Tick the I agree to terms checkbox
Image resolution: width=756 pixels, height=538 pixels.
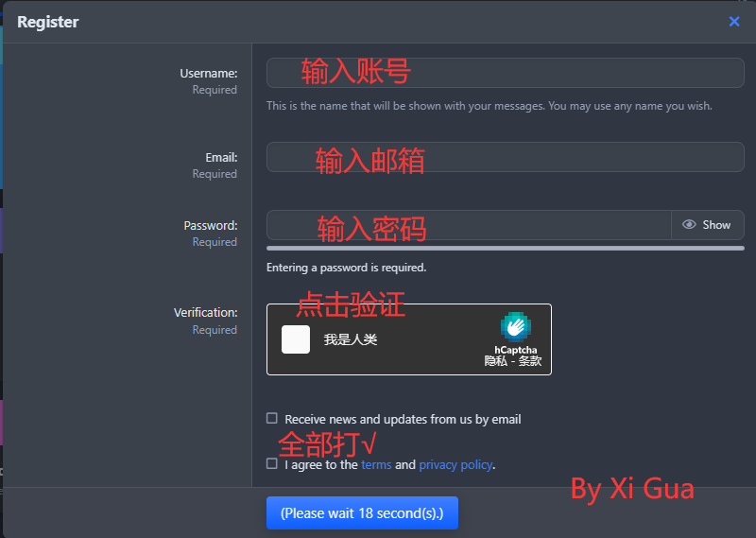(x=272, y=463)
